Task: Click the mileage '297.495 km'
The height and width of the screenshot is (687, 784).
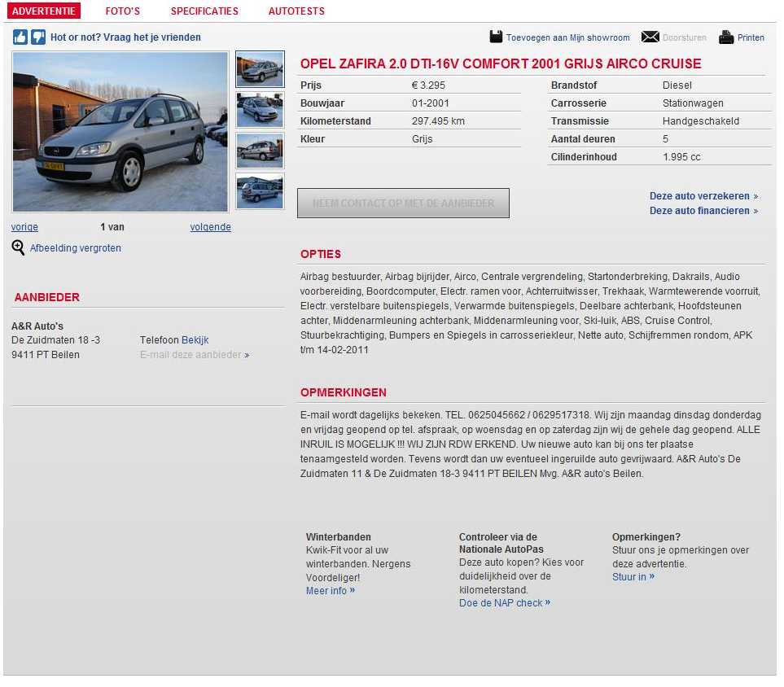Action: click(x=439, y=121)
